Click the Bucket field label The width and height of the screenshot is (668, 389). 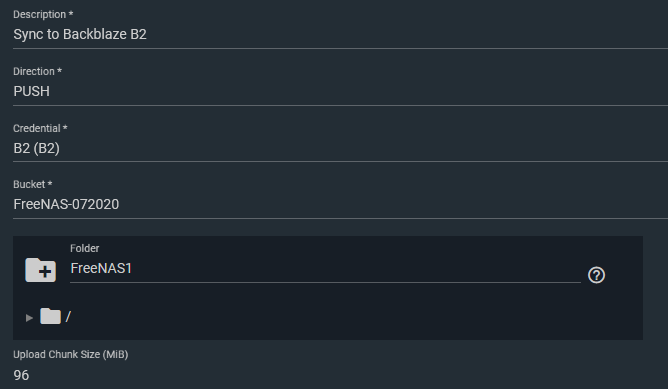pos(32,184)
